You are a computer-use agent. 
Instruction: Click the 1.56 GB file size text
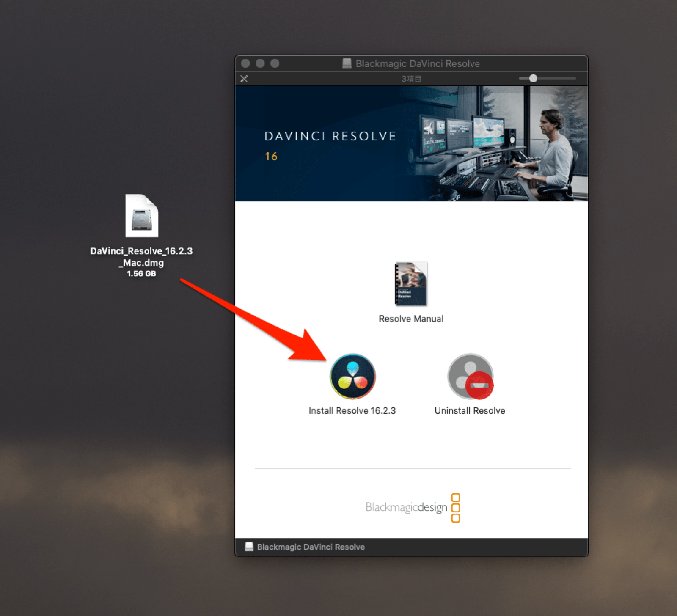tap(141, 274)
